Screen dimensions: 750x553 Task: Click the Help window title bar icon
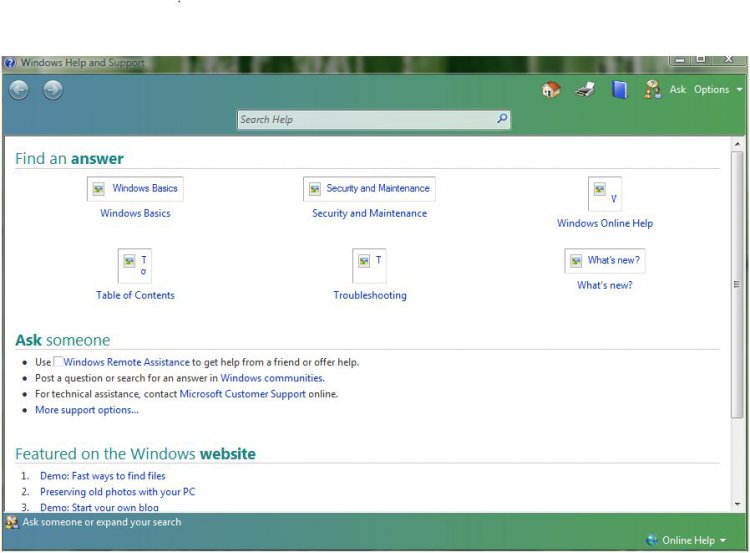pyautogui.click(x=10, y=63)
